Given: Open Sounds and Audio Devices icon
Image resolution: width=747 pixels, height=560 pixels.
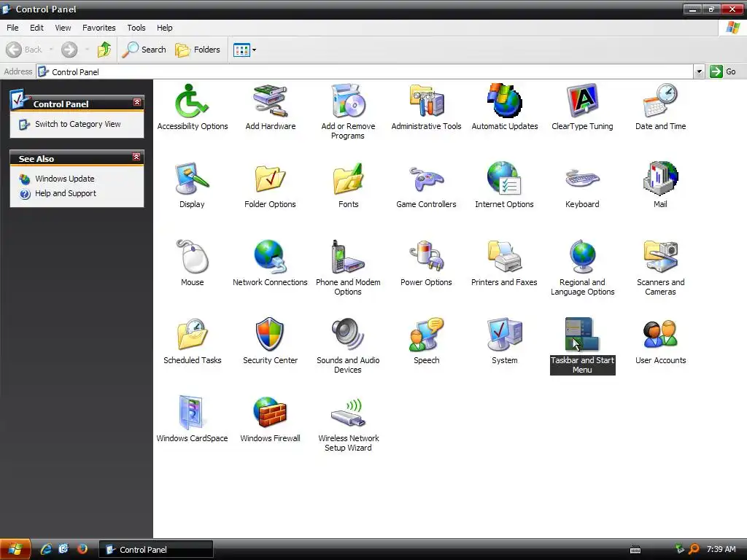Looking at the screenshot, I should point(348,335).
